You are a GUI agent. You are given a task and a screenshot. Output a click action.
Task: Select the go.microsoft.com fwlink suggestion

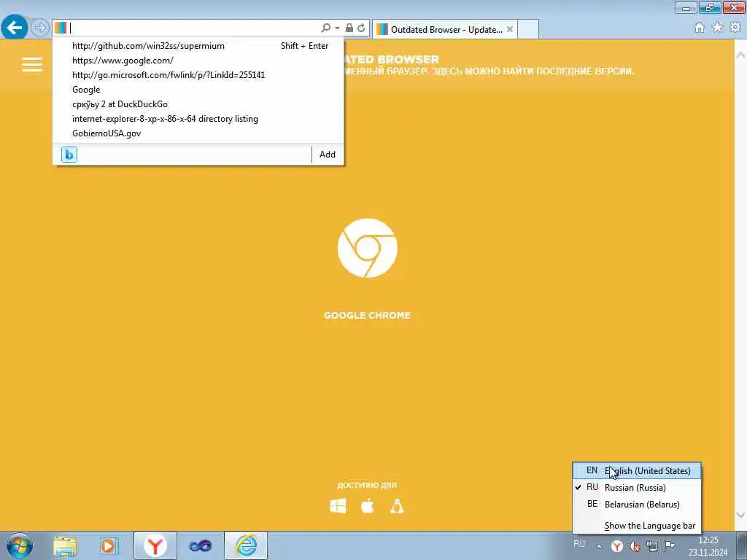coord(198,75)
